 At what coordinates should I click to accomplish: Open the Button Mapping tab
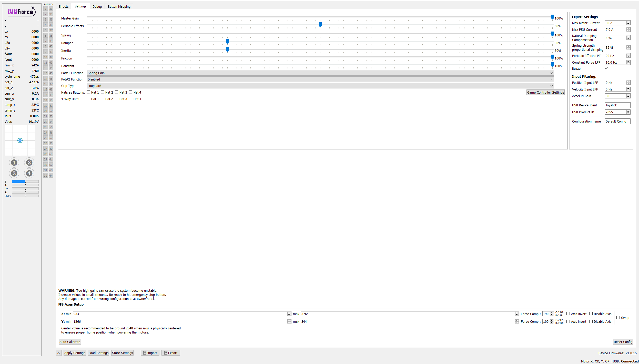point(119,6)
